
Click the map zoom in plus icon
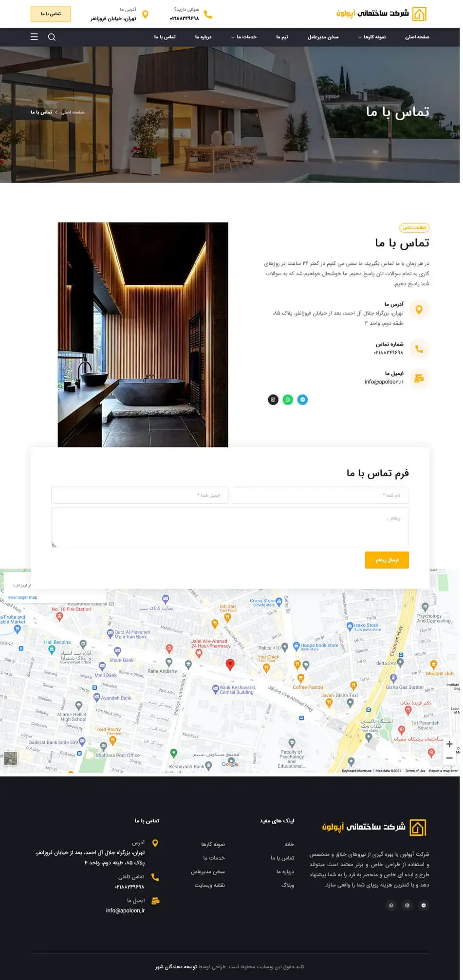coord(449,744)
